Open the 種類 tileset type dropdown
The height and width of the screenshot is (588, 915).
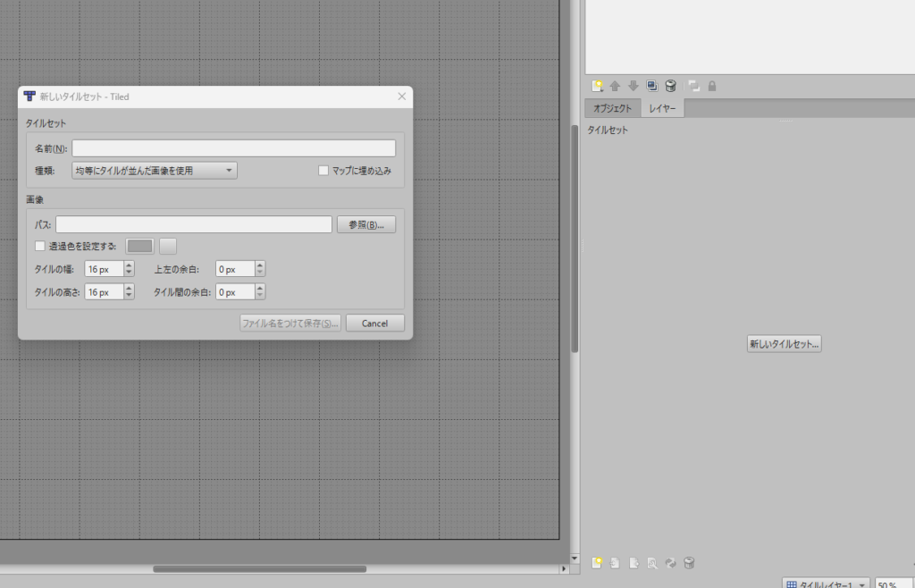[x=155, y=171]
